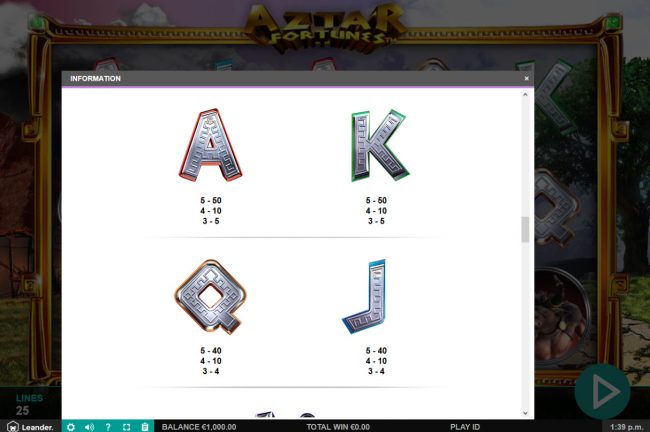Click the '3 - 4' payout under J
The width and height of the screenshot is (650, 432).
pos(376,371)
